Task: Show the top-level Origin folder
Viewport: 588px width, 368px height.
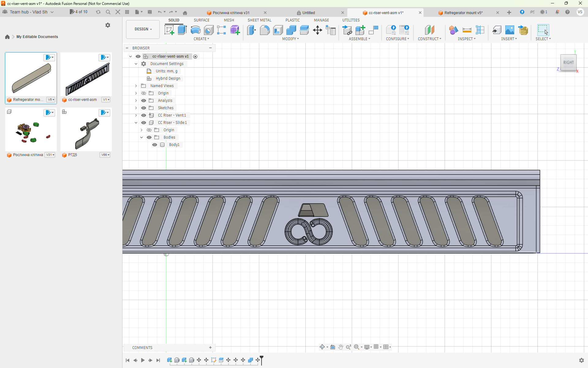Action: tap(144, 93)
